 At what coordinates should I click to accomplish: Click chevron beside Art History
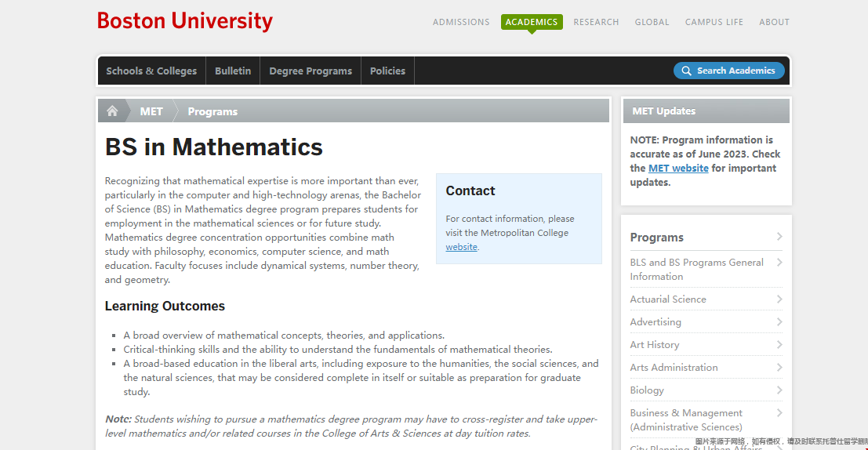(779, 344)
